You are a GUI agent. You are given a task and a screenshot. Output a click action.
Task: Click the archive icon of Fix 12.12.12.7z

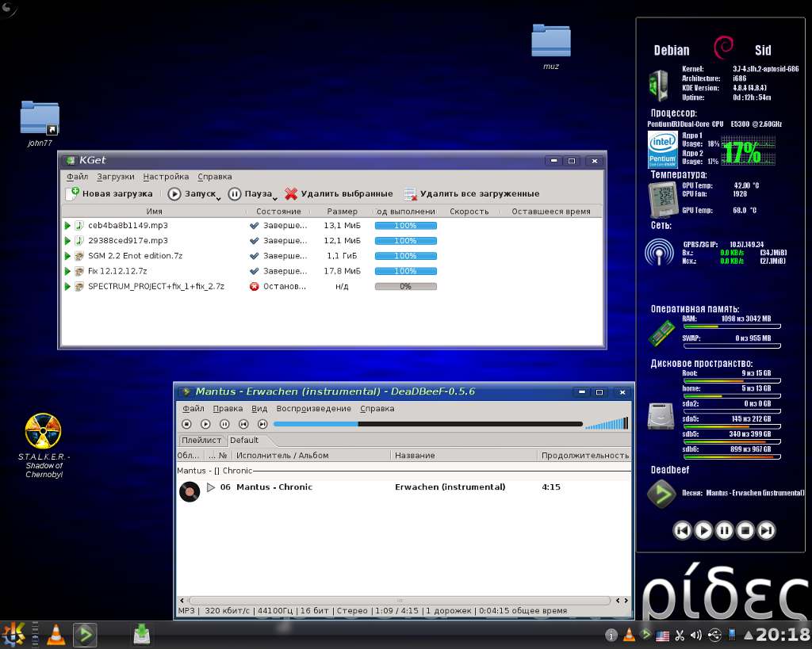tap(79, 271)
